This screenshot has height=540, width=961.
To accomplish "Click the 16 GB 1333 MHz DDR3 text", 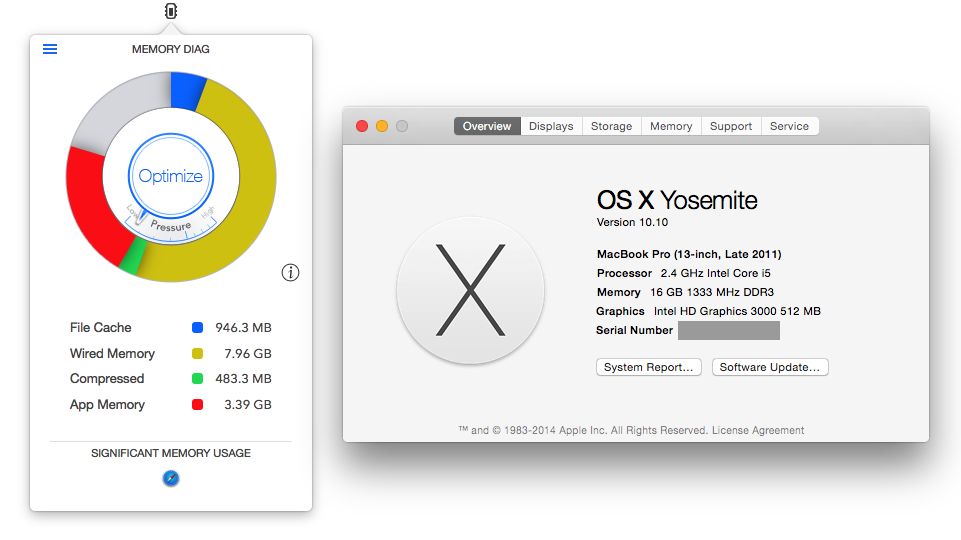I will coord(712,292).
